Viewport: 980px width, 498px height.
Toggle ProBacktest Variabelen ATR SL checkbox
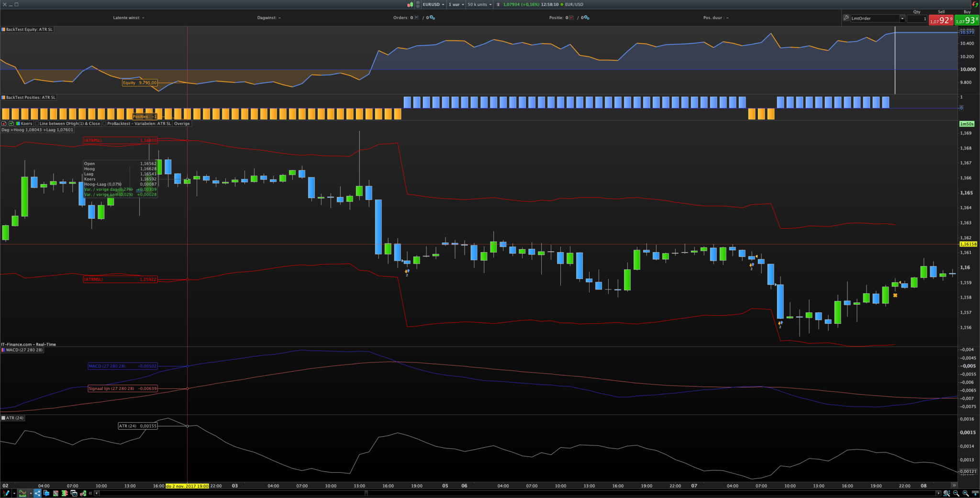coord(104,123)
